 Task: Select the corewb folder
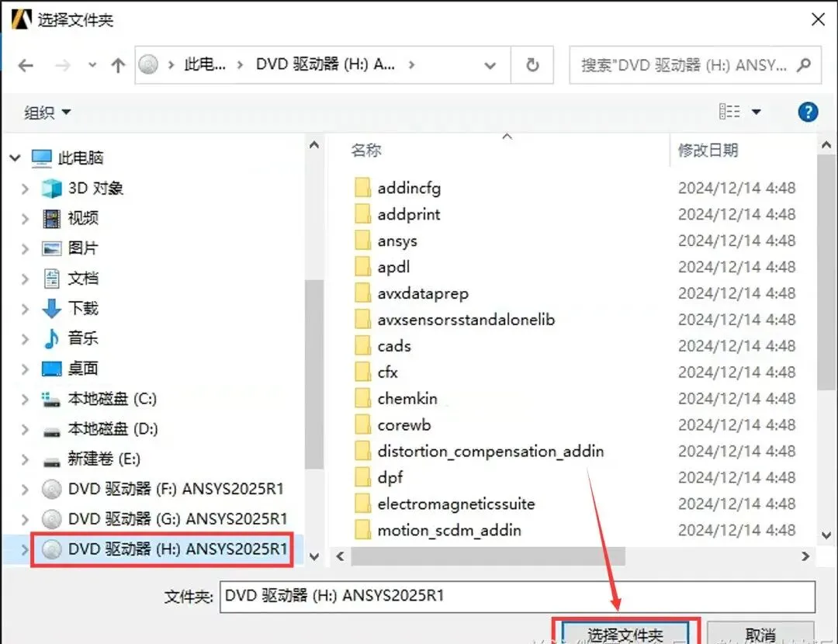point(404,425)
